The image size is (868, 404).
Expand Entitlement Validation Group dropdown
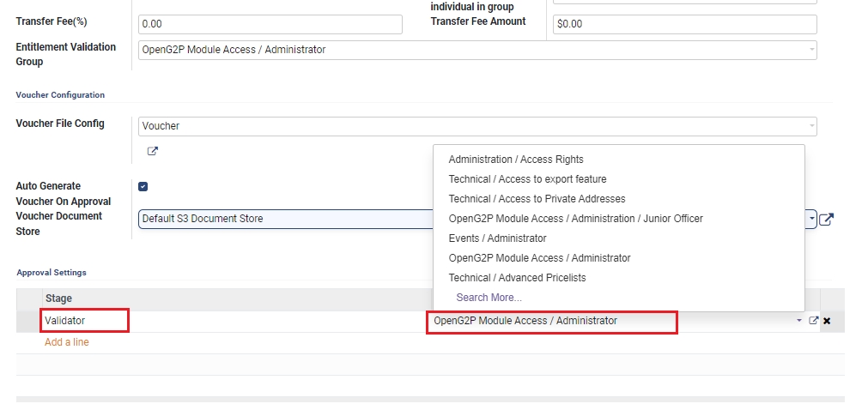(x=811, y=50)
